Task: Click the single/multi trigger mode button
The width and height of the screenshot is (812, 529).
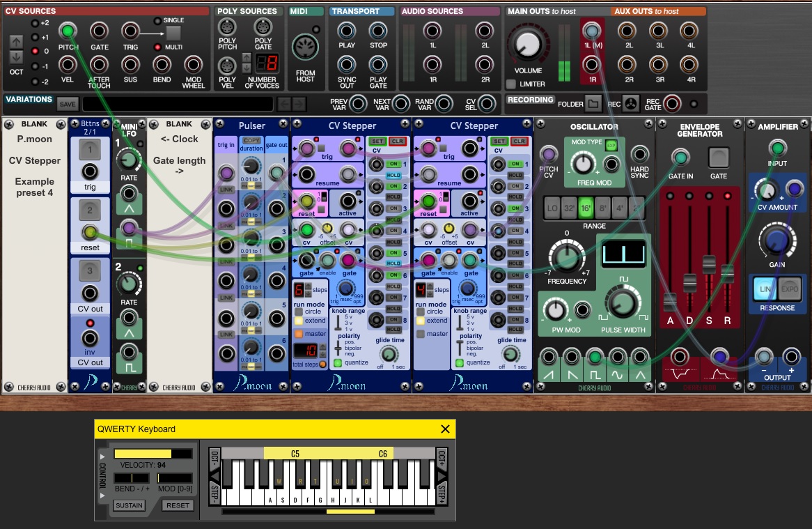Action: click(x=173, y=33)
